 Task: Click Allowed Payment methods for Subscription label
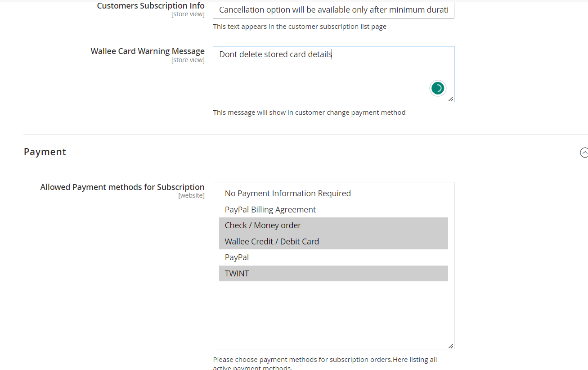point(122,187)
